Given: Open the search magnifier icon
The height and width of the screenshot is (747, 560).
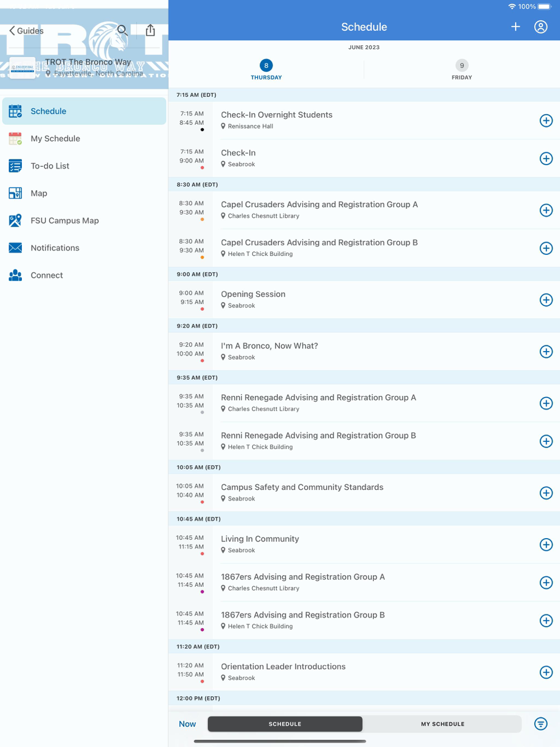Looking at the screenshot, I should point(122,30).
